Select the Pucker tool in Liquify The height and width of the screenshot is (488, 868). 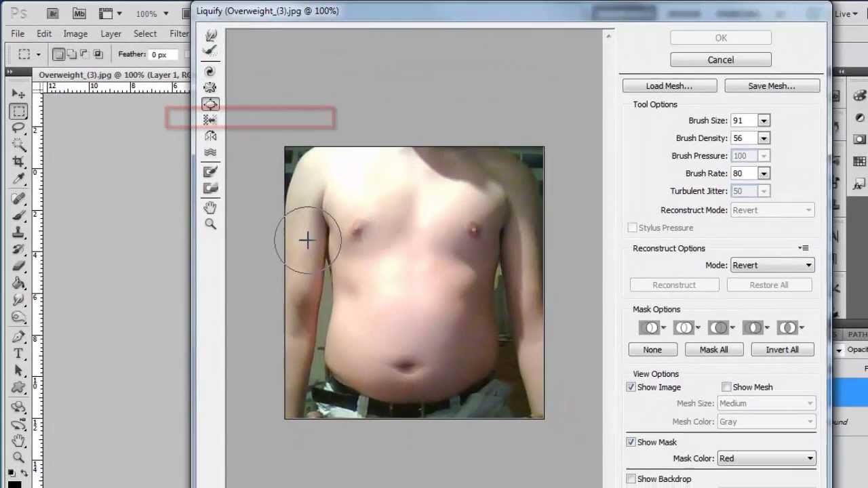(x=210, y=87)
